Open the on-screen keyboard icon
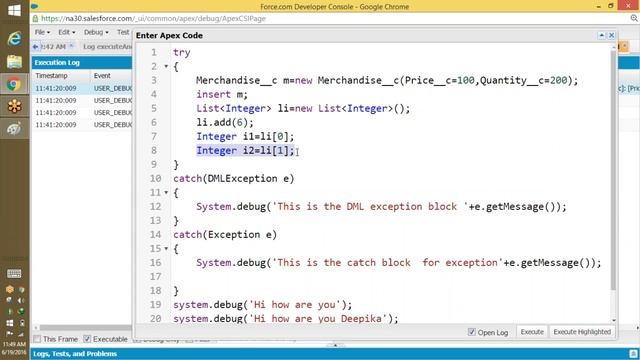The height and width of the screenshot is (360, 640). click(x=14, y=273)
